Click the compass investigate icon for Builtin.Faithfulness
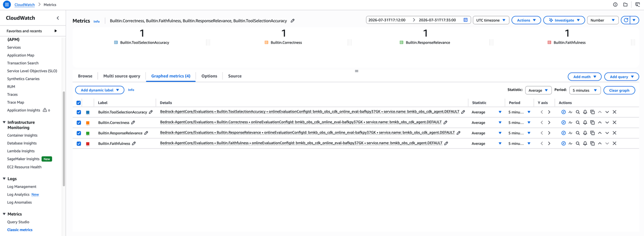The width and height of the screenshot is (644, 236). [x=563, y=143]
